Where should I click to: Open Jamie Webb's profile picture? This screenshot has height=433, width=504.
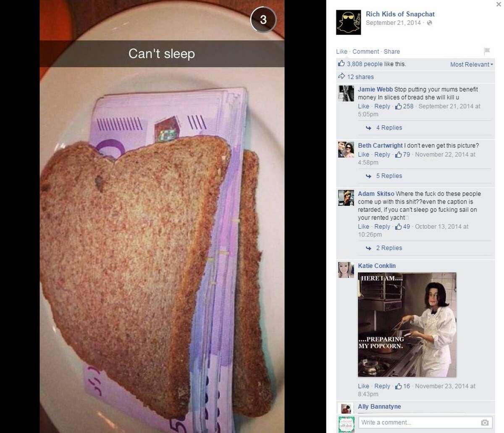(346, 93)
